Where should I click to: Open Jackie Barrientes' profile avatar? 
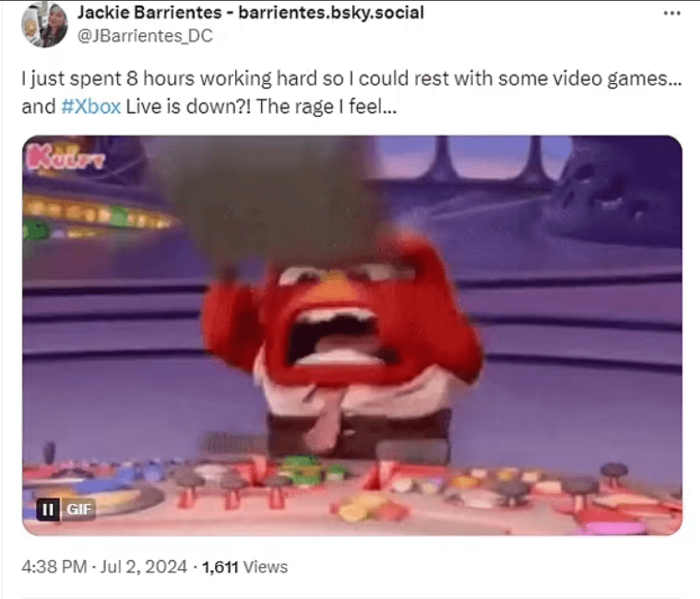coord(44,25)
